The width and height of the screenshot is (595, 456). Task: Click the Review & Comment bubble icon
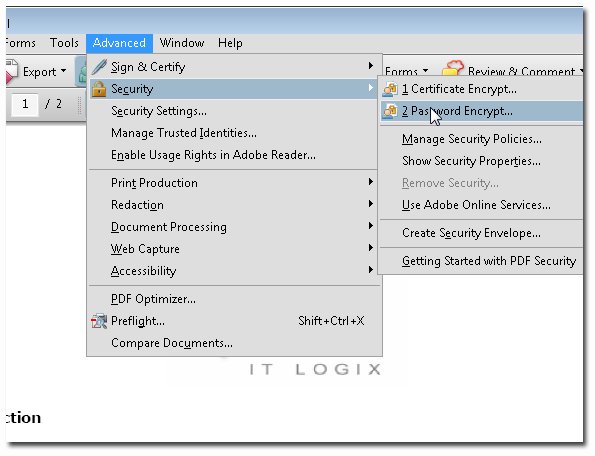pos(452,68)
